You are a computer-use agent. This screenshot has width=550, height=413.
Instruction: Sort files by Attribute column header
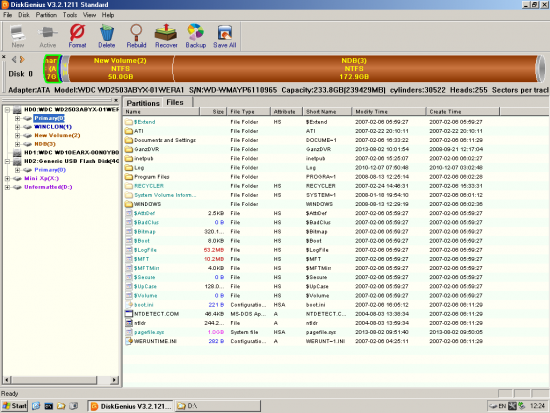point(287,112)
